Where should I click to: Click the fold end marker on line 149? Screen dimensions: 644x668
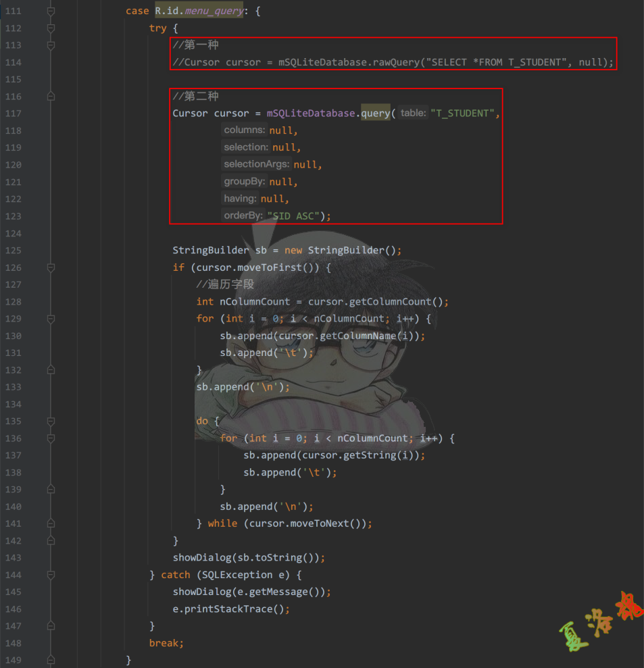pos(51,660)
